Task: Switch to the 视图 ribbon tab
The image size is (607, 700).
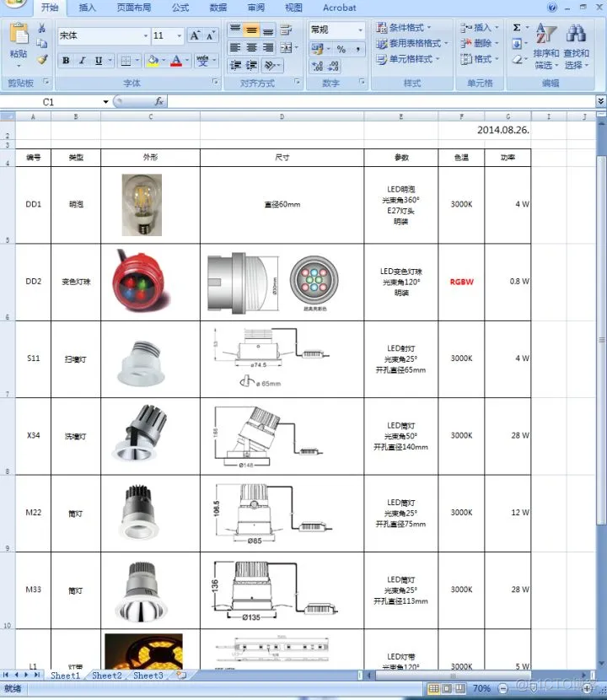Action: 293,8
